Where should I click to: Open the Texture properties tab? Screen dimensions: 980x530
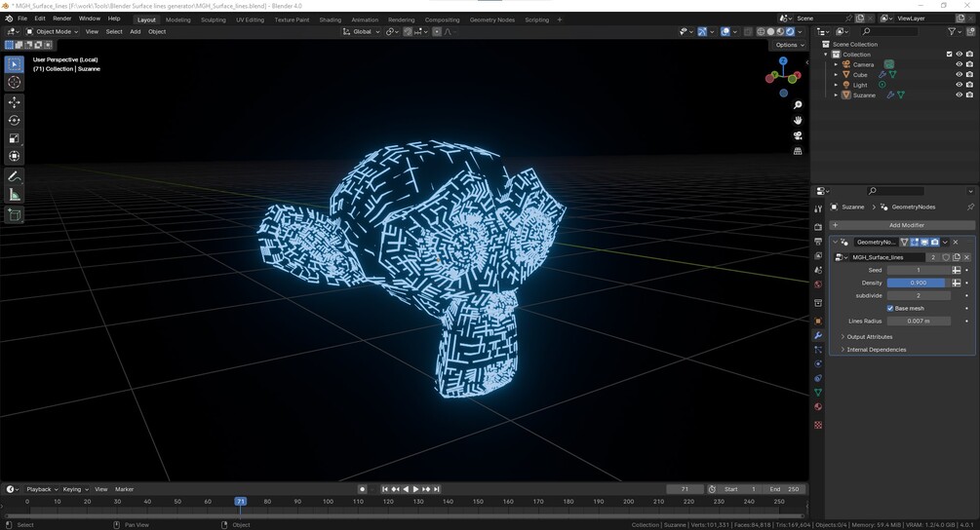(x=818, y=425)
